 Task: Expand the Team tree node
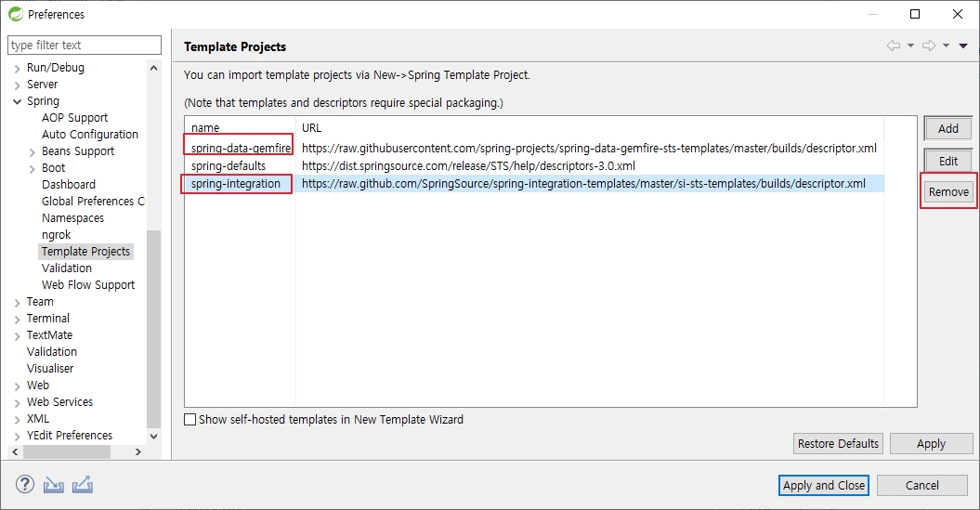click(x=18, y=303)
